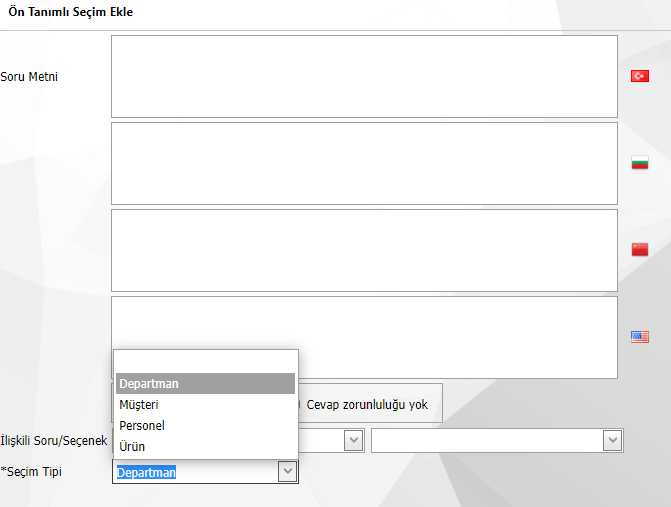The width and height of the screenshot is (671, 507).
Task: Click the US flag icon
Action: [x=640, y=337]
